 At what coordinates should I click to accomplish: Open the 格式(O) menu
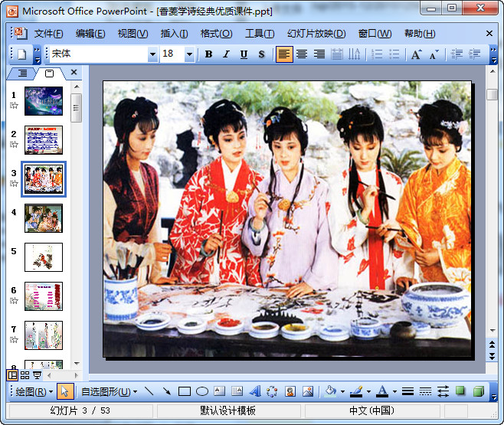(216, 34)
